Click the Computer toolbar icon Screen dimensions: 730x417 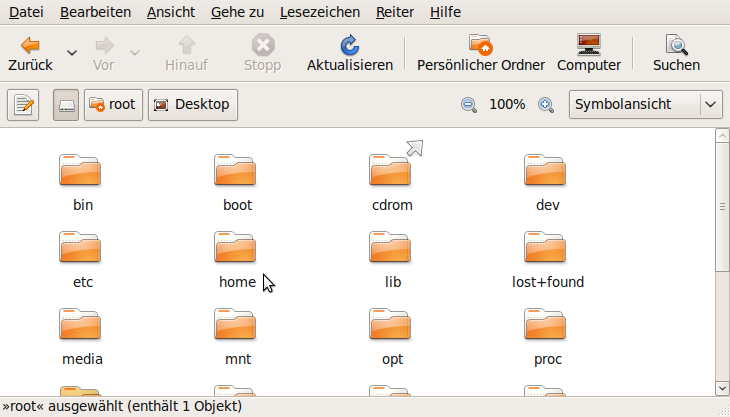point(588,45)
